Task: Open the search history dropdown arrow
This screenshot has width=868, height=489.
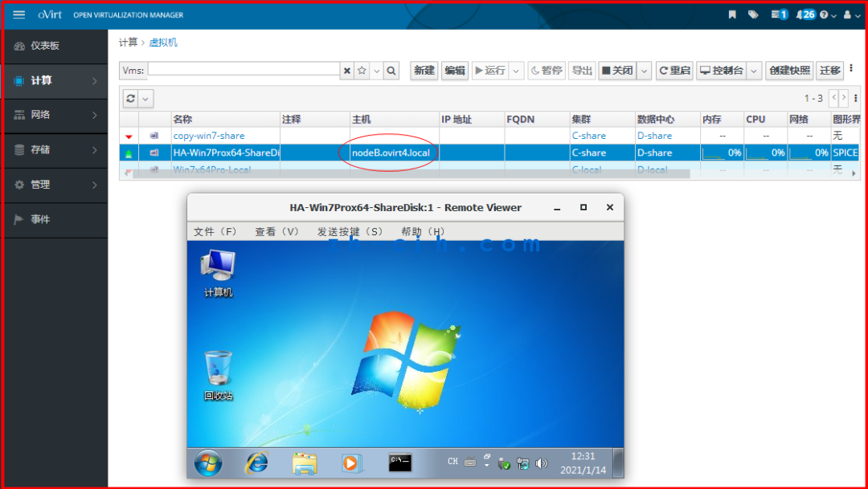Action: [376, 71]
